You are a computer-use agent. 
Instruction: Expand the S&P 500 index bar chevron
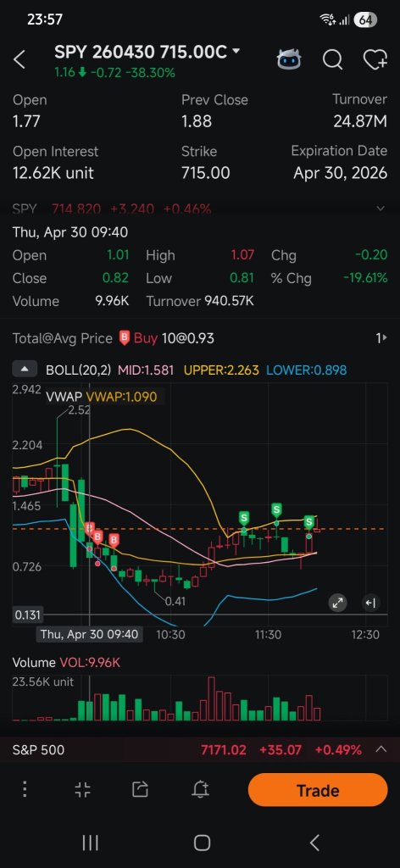[x=381, y=749]
